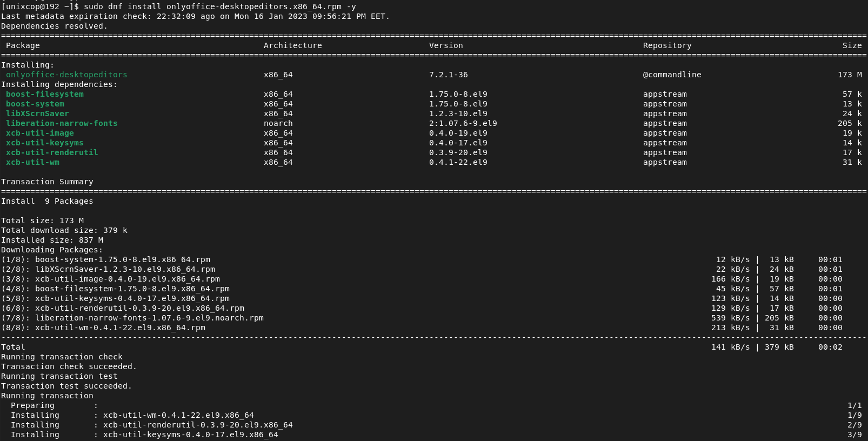Click the 'Dependencies resolved.' line
The image size is (868, 441).
(55, 26)
